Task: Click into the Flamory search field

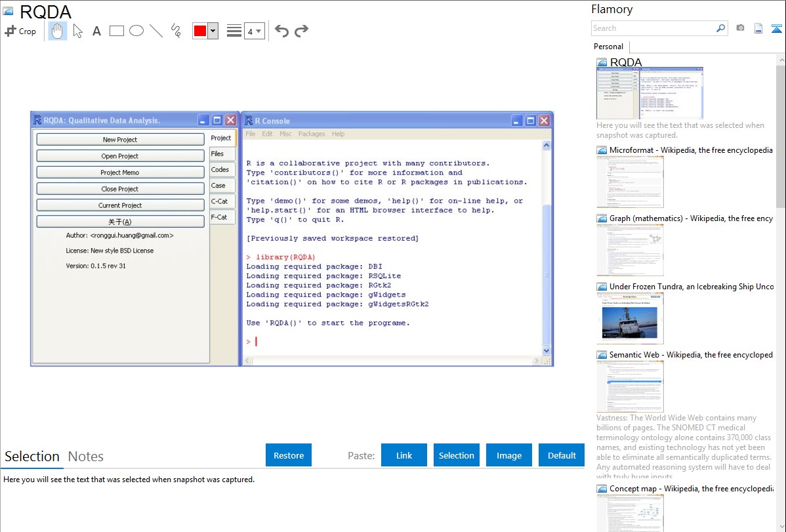Action: tap(653, 28)
